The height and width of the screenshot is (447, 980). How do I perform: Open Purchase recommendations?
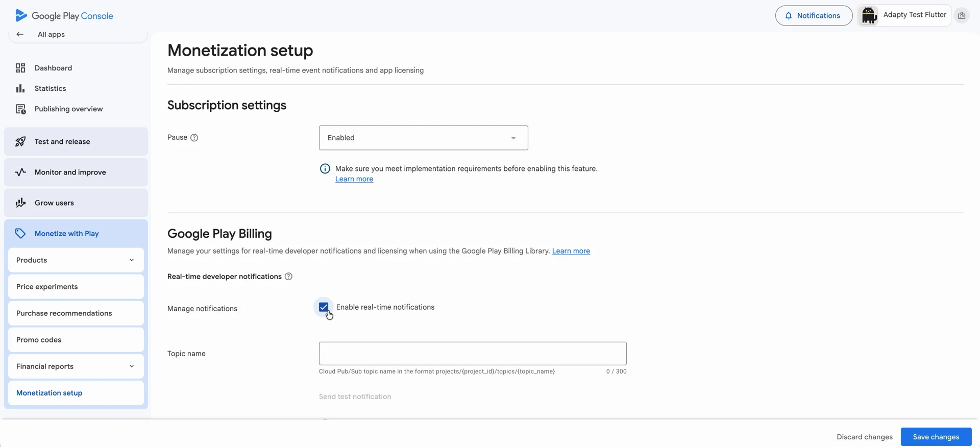(x=76, y=313)
